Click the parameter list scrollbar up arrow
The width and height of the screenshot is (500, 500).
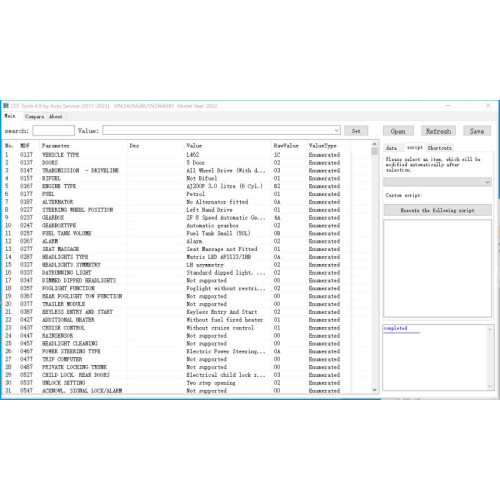pyautogui.click(x=374, y=144)
